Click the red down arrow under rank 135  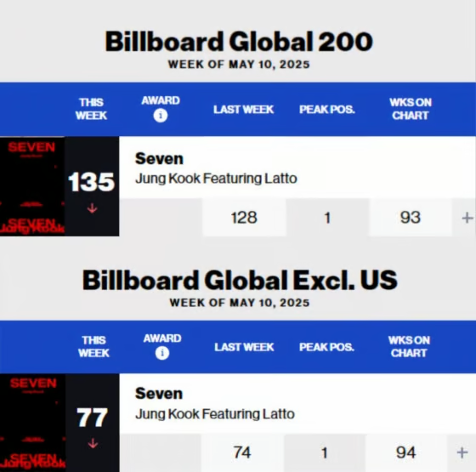point(92,208)
